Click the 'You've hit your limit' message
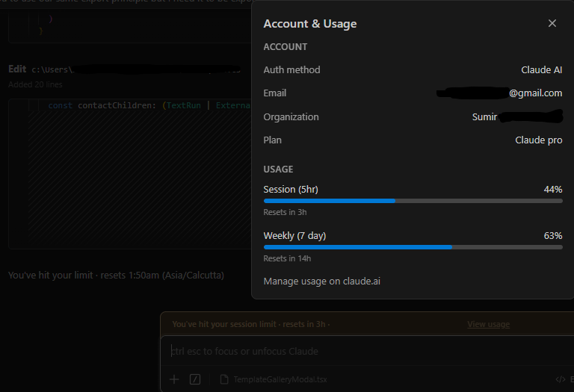This screenshot has width=574, height=392. (116, 275)
